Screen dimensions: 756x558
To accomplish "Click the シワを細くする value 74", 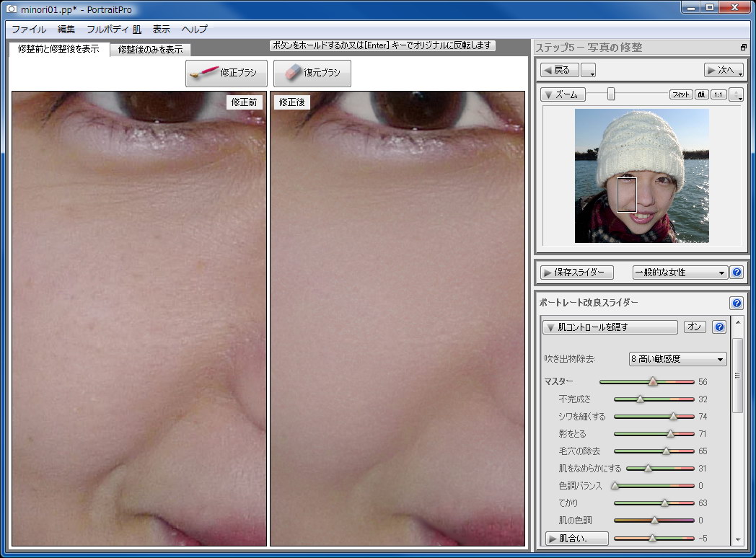I will [703, 417].
